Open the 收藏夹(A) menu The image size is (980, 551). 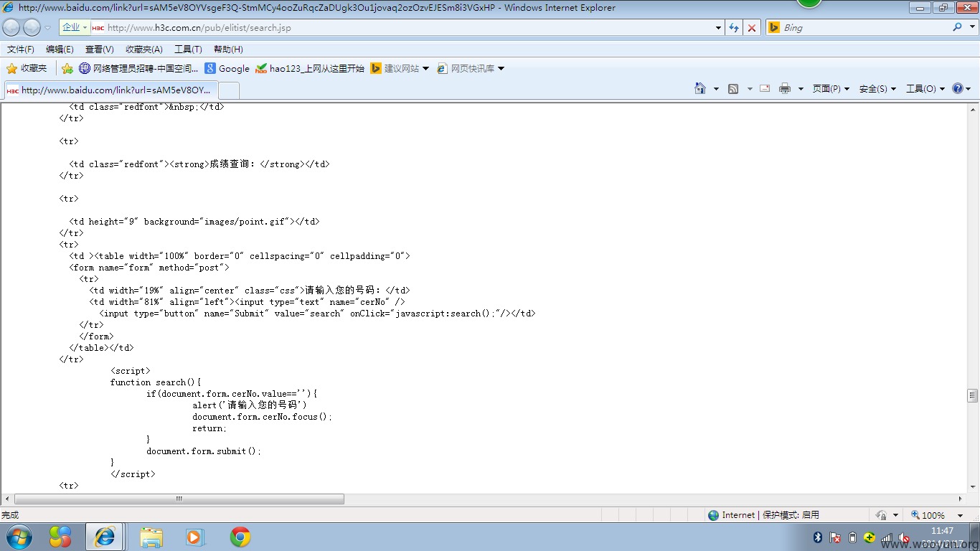tap(144, 50)
